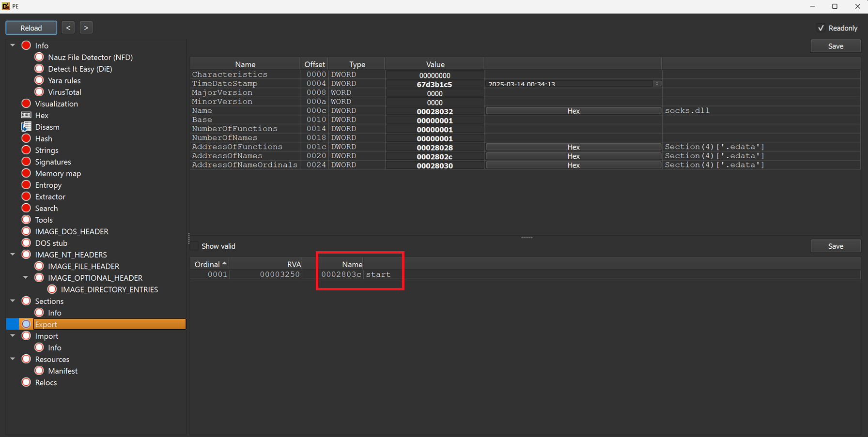868x437 pixels.
Task: Uncheck the Readonly option
Action: (x=821, y=28)
